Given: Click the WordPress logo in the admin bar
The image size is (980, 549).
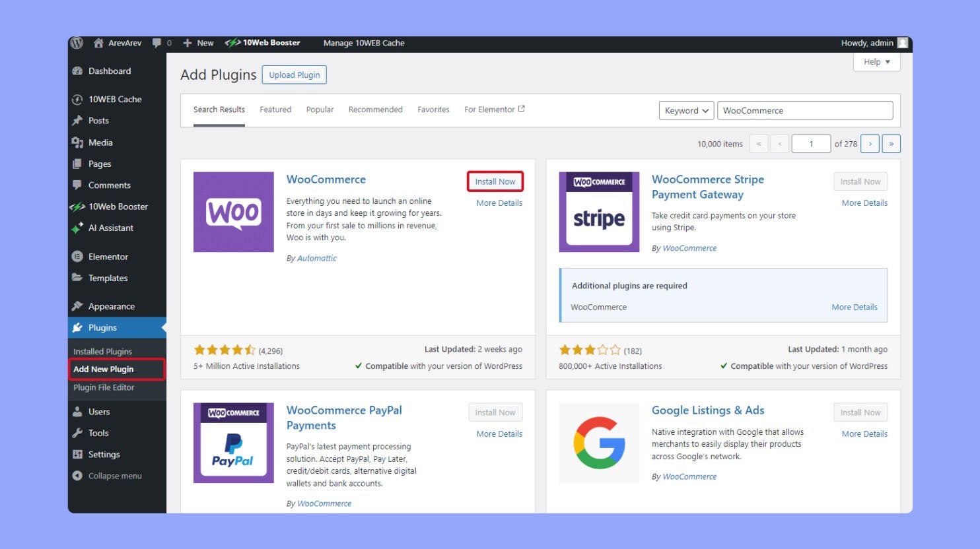Looking at the screenshot, I should [x=76, y=42].
